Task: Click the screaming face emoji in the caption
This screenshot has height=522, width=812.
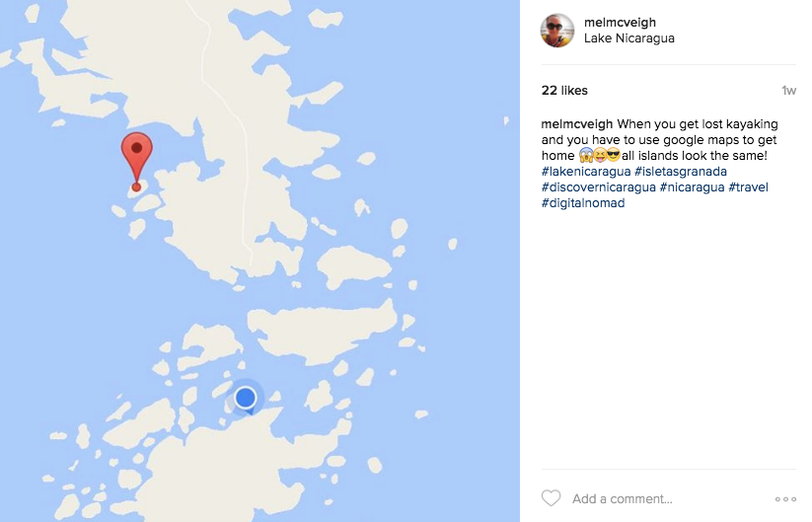Action: 586,155
